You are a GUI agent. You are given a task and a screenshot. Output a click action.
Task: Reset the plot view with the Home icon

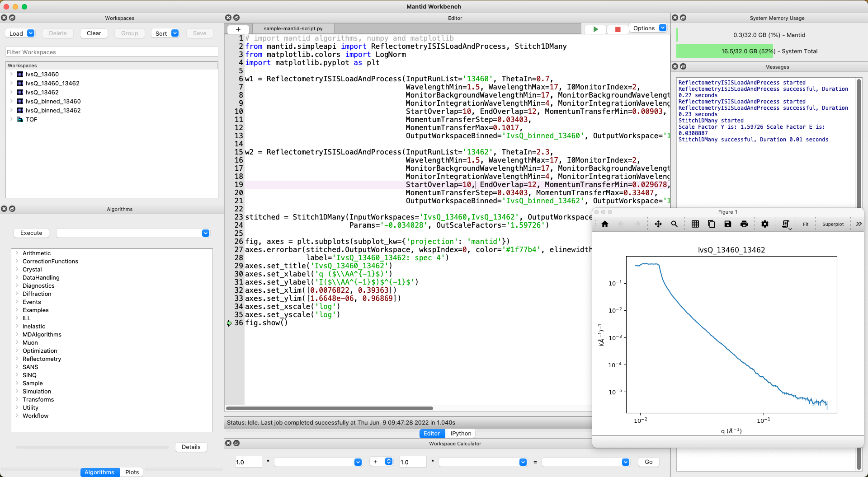pyautogui.click(x=605, y=224)
